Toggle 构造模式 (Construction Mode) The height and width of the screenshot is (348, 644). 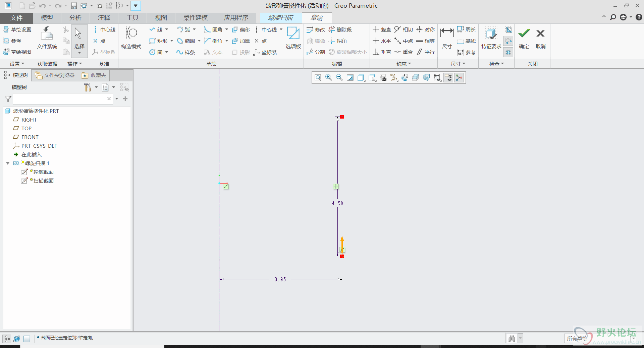pyautogui.click(x=131, y=38)
